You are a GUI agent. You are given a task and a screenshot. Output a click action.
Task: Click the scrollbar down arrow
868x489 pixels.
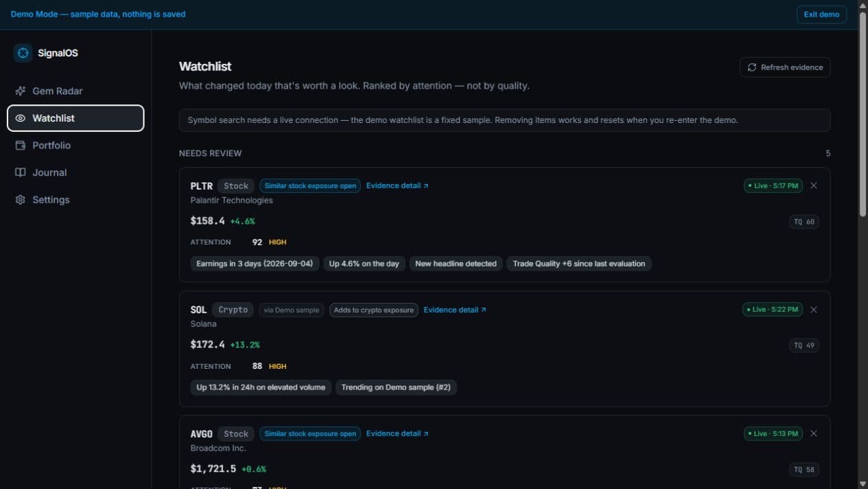863,484
